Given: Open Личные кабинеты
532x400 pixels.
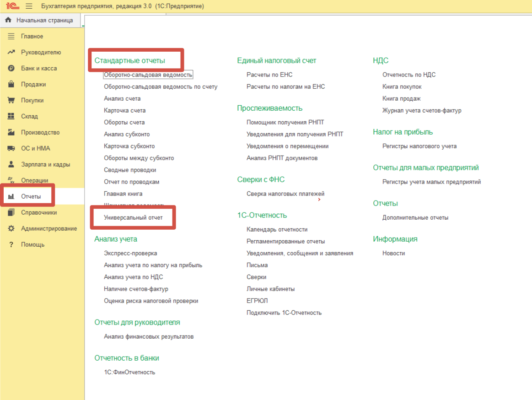Looking at the screenshot, I should (x=270, y=289).
